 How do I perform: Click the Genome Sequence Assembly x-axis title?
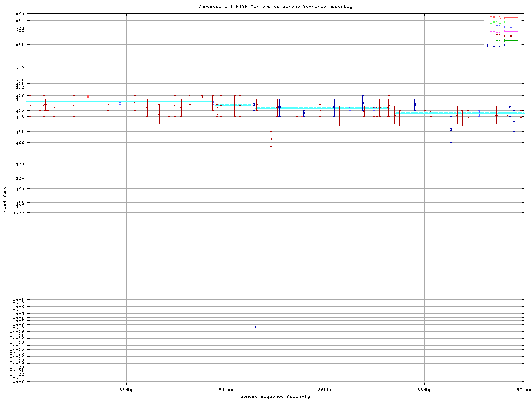point(275,397)
